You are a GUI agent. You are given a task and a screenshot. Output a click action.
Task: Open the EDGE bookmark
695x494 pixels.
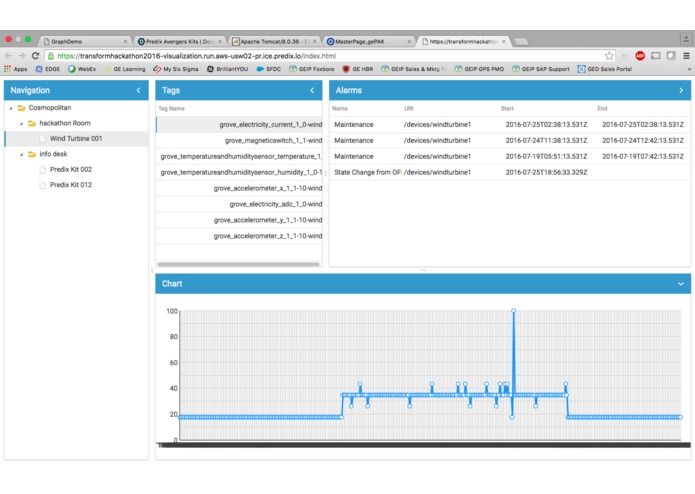(x=48, y=69)
